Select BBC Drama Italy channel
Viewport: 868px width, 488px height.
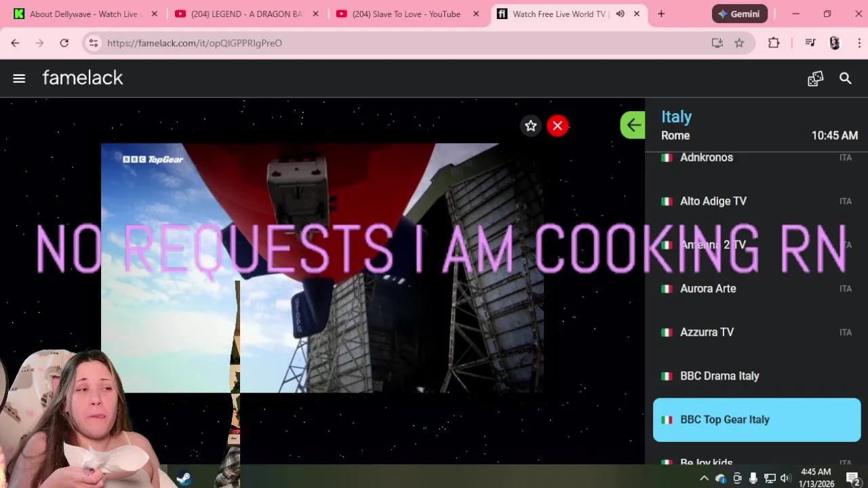(757, 376)
